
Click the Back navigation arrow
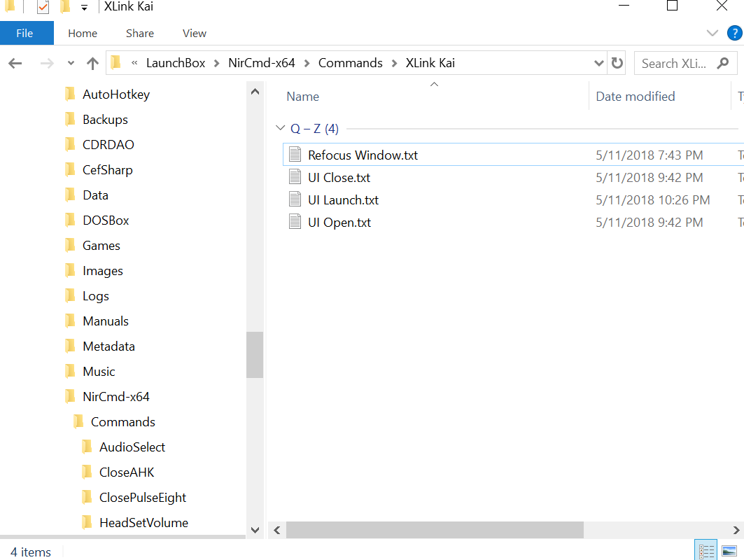(x=15, y=63)
